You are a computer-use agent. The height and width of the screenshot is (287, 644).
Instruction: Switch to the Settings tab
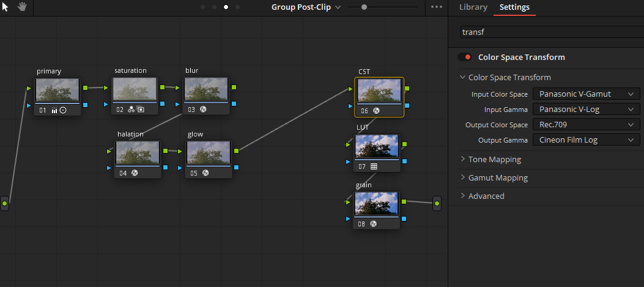pyautogui.click(x=514, y=7)
